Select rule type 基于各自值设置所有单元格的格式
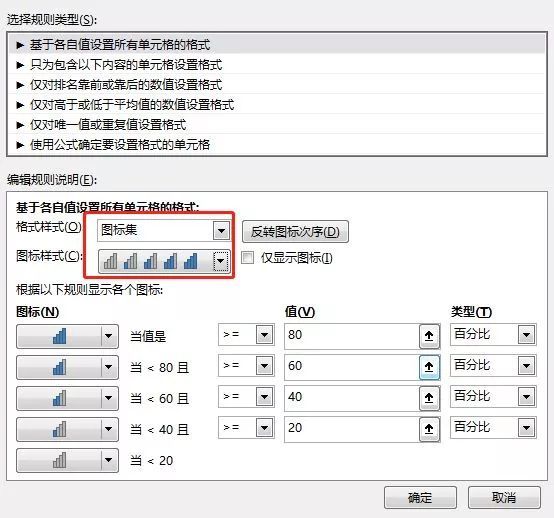Image resolution: width=554 pixels, height=518 pixels. point(277,45)
